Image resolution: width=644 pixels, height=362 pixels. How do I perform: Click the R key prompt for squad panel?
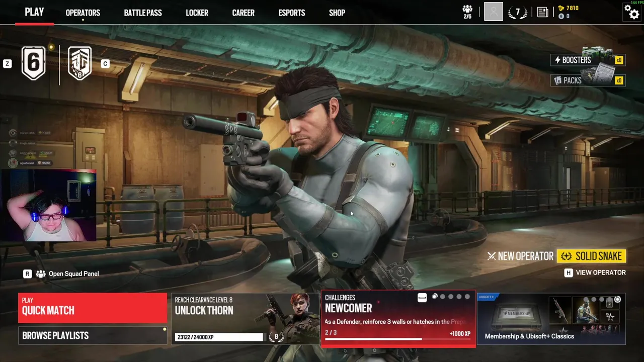tap(27, 274)
